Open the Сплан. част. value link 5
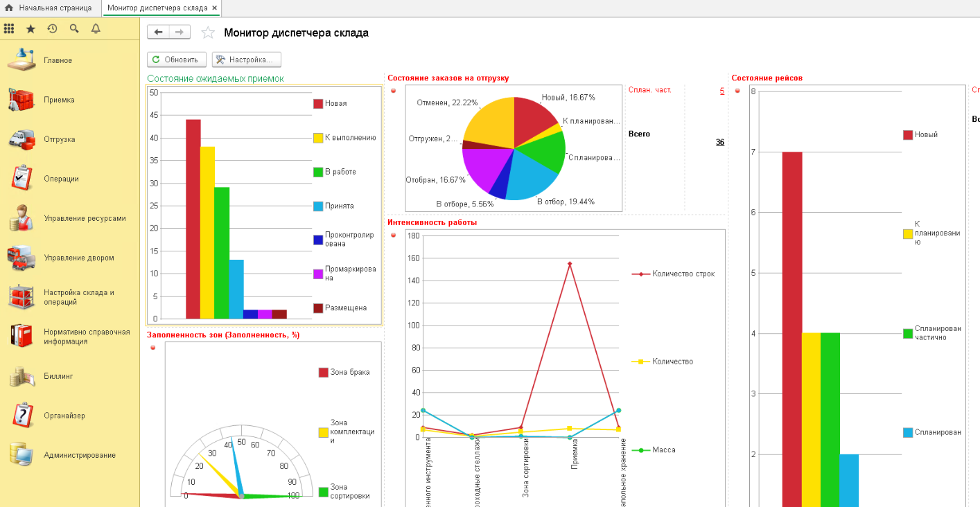 tap(722, 91)
